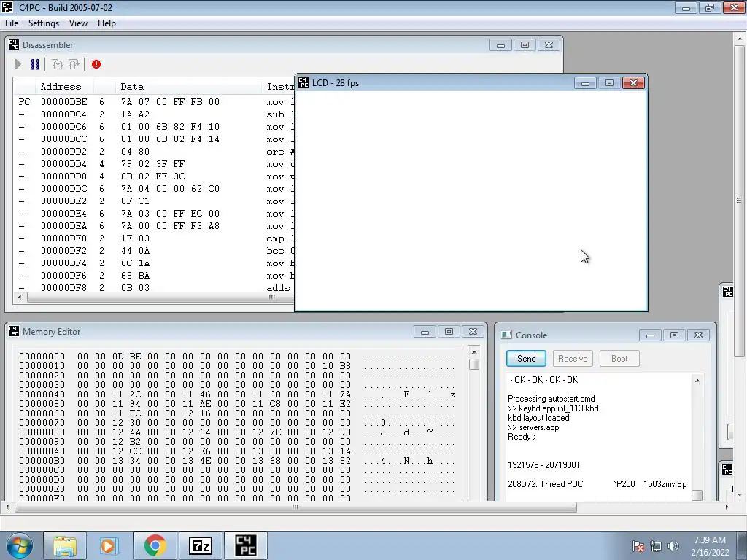Click the Receive button in Console
The width and height of the screenshot is (747, 560).
tap(573, 359)
